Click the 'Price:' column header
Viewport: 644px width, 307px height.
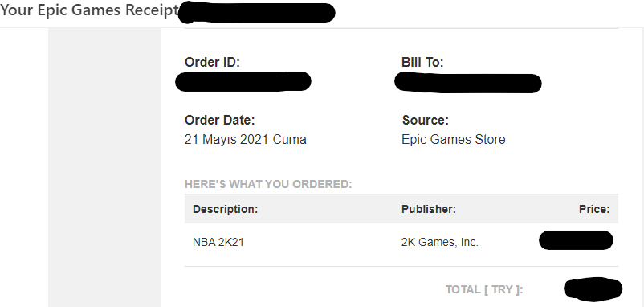click(x=594, y=209)
